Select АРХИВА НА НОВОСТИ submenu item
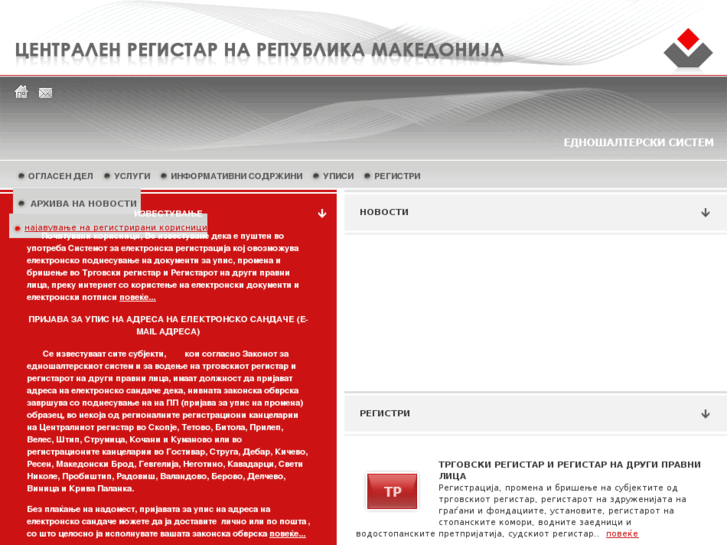Image resolution: width=727 pixels, height=545 pixels. tap(83, 204)
